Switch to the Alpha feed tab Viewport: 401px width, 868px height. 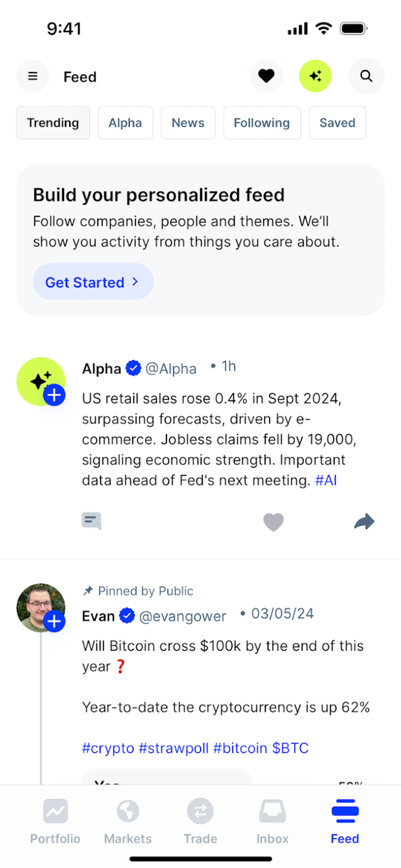coord(125,123)
